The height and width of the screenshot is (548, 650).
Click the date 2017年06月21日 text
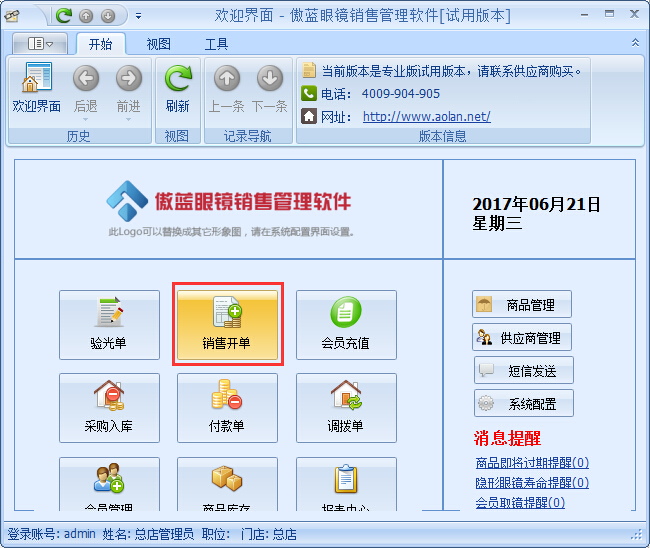536,204
